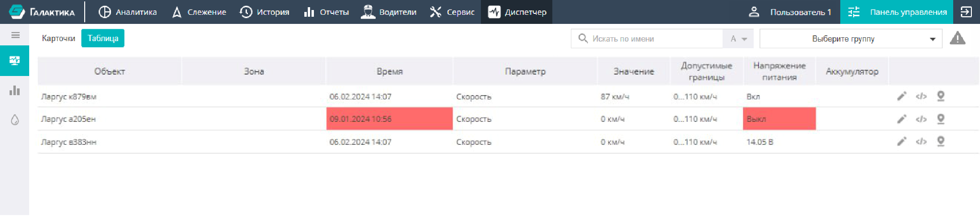
Task: Sort by Зона column header
Action: [254, 71]
